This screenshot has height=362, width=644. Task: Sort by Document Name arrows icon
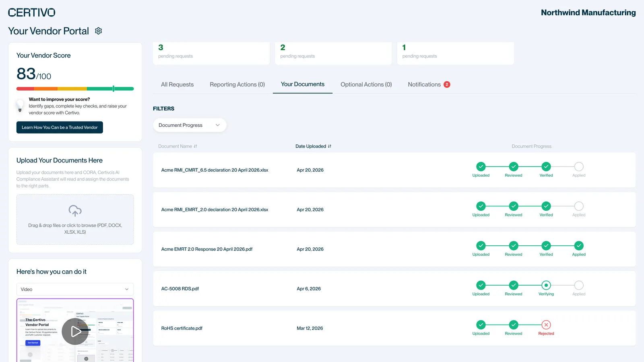click(196, 146)
